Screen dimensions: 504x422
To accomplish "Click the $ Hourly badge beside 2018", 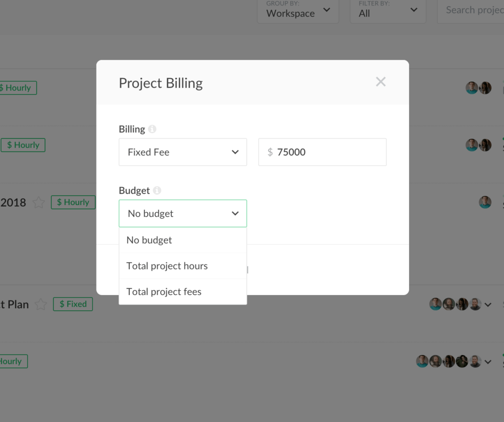I will 73,202.
